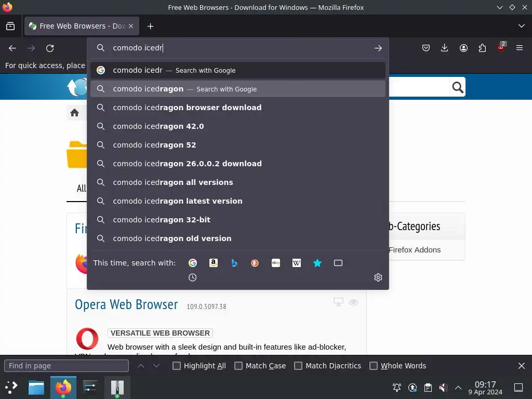Choose 'comodo icedragon latest version' suggestion
The height and width of the screenshot is (399, 532).
click(238, 201)
